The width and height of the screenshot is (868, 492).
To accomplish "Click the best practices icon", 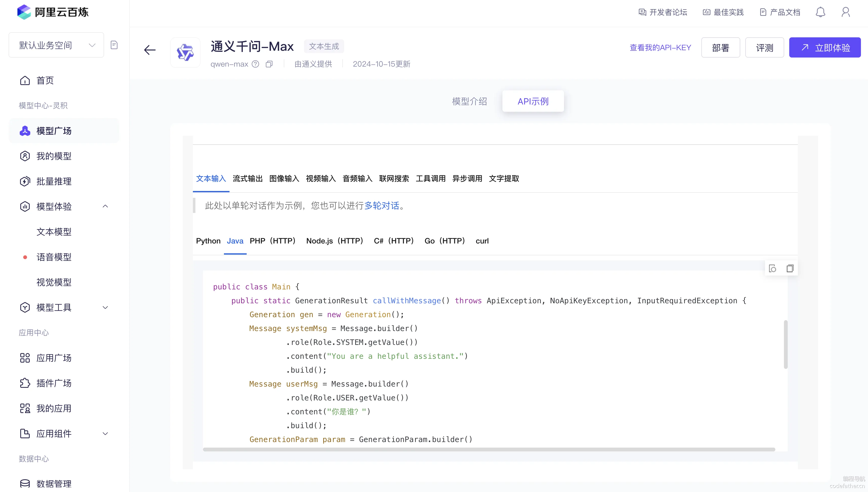I will [706, 12].
